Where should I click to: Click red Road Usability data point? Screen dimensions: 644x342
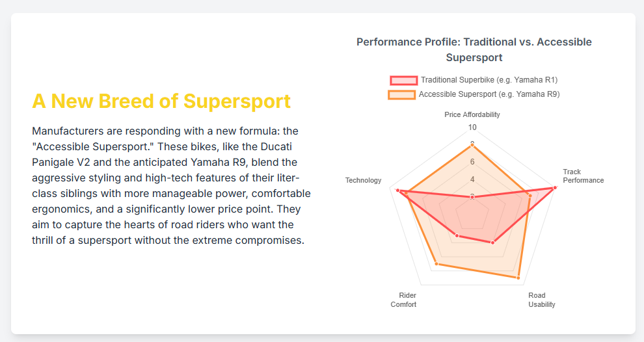pos(492,243)
